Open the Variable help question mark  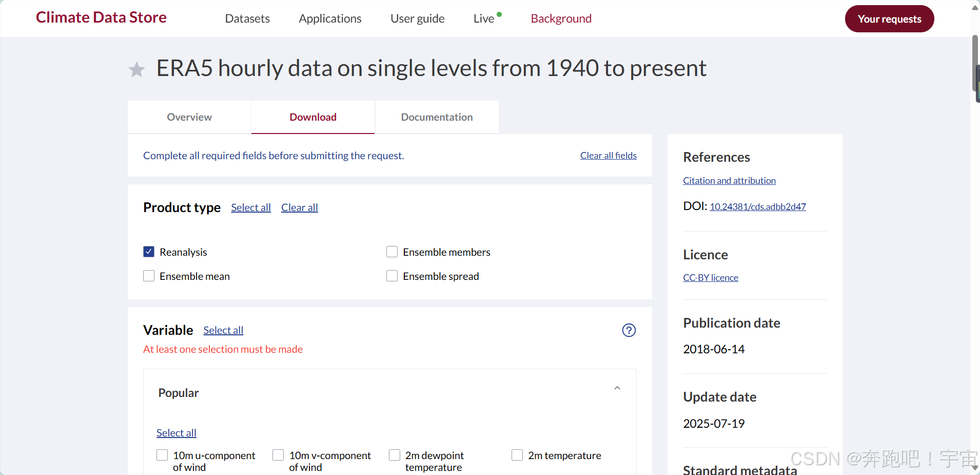[629, 330]
